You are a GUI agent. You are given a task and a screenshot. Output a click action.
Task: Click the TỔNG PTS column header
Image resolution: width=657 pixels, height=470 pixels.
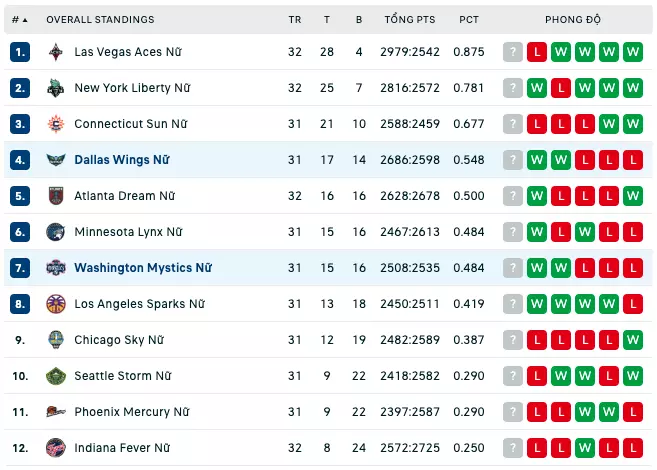pos(410,19)
